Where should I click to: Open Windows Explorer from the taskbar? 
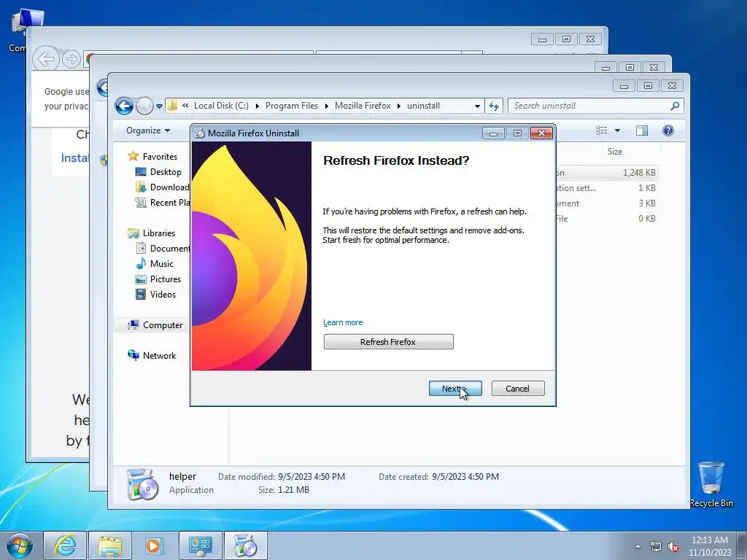110,545
